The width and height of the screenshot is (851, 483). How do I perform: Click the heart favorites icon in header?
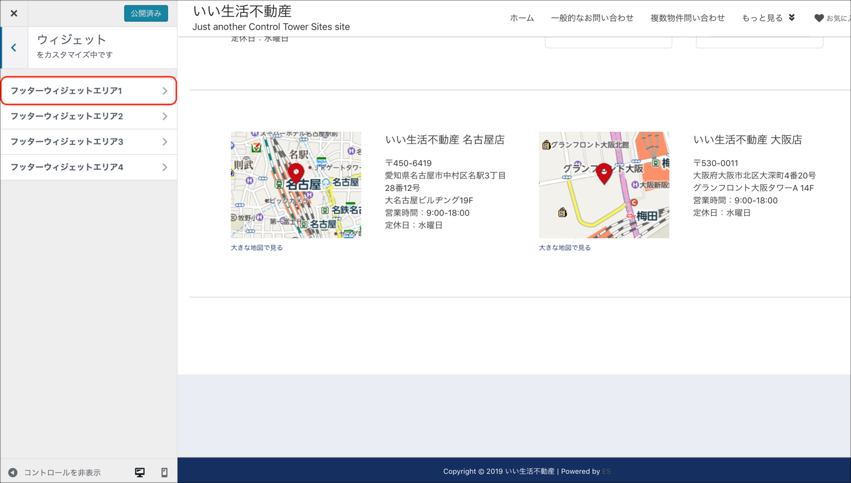point(819,18)
